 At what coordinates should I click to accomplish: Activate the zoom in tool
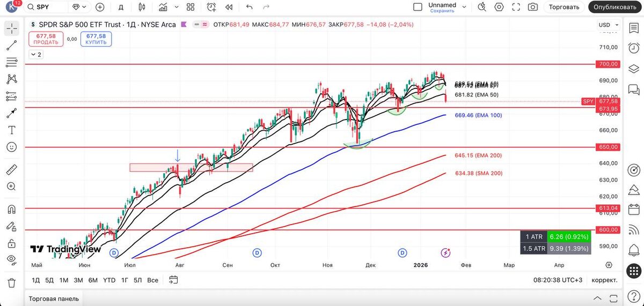tap(12, 186)
